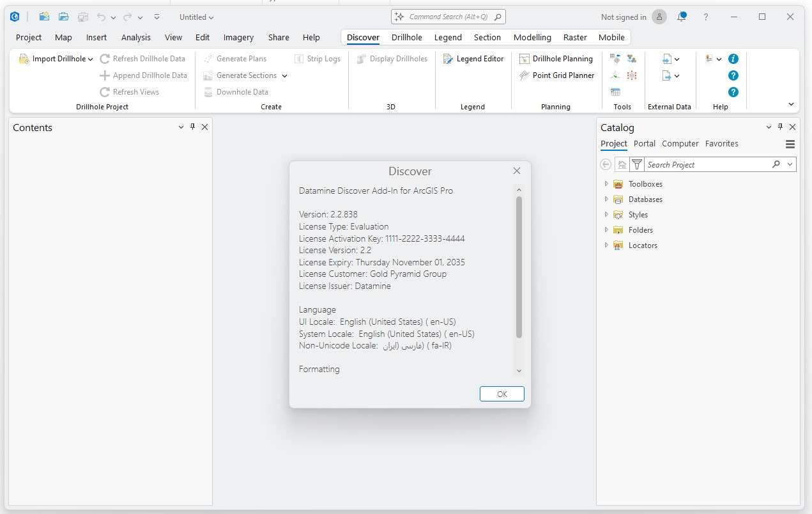Collapse the ribbon using the chevron
Viewport: 812px width, 514px height.
[791, 104]
